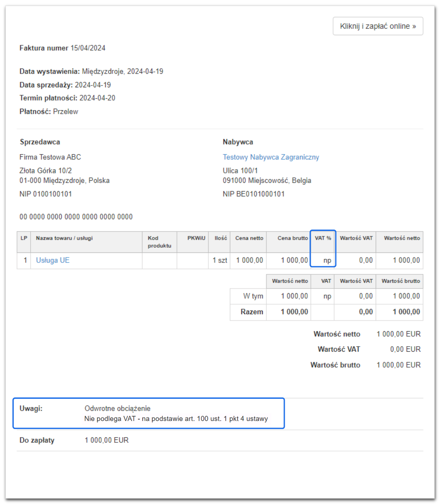The height and width of the screenshot is (504, 441).
Task: Click the 'Kod produktu' column header
Action: [x=159, y=242]
